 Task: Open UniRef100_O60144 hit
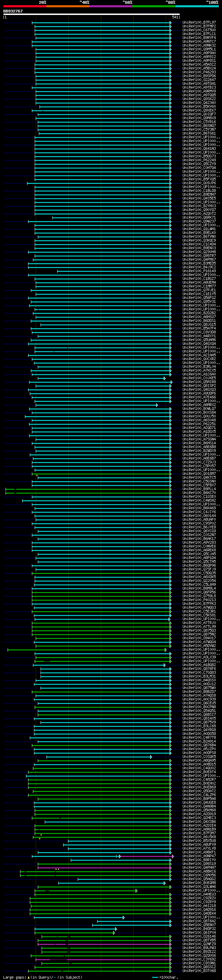(199, 516)
